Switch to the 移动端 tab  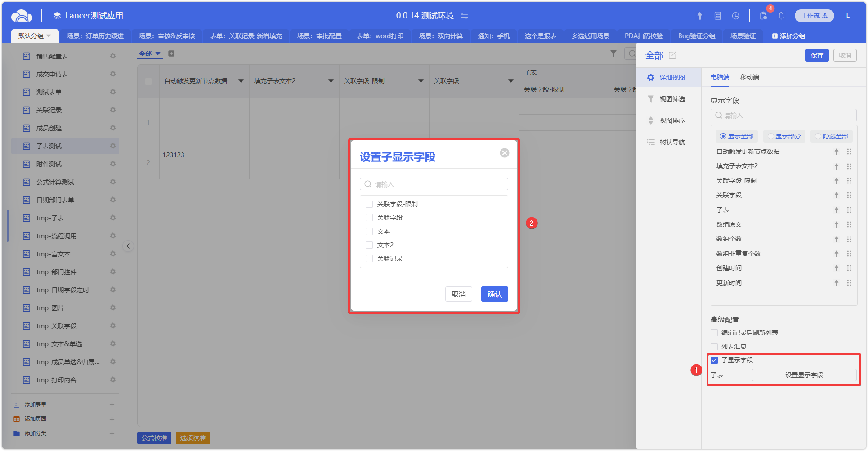pos(749,77)
